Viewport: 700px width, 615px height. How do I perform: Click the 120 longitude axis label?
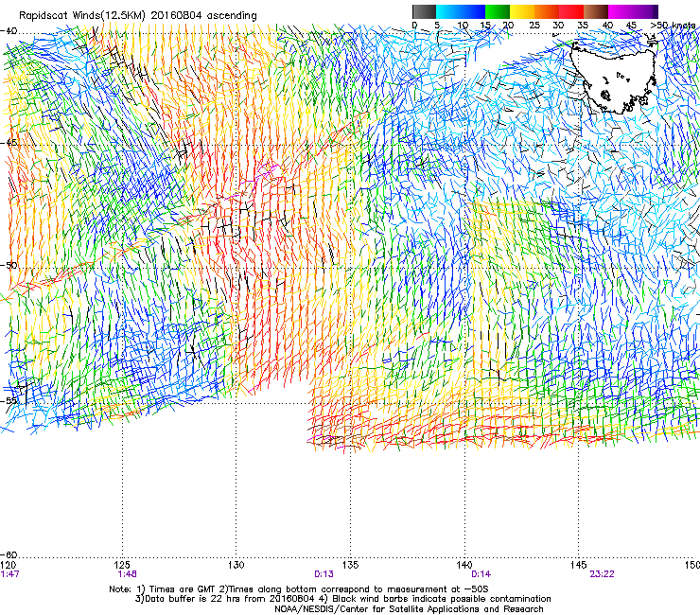coord(8,565)
